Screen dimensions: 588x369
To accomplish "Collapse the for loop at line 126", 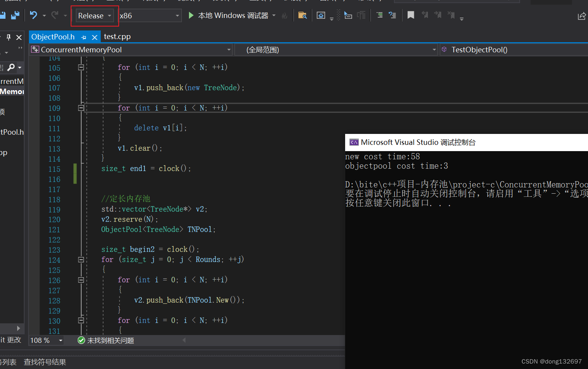I will (x=81, y=280).
